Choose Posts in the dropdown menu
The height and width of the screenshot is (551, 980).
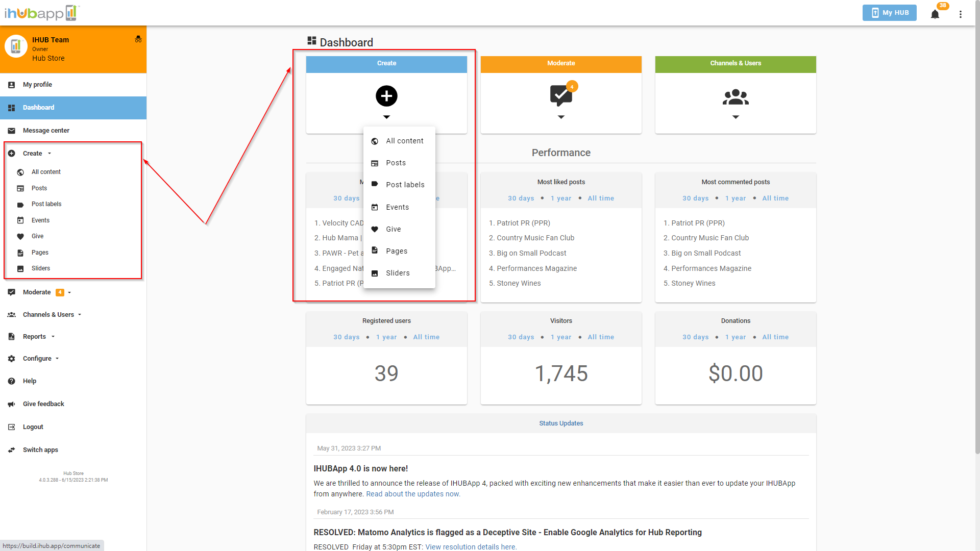(399, 163)
